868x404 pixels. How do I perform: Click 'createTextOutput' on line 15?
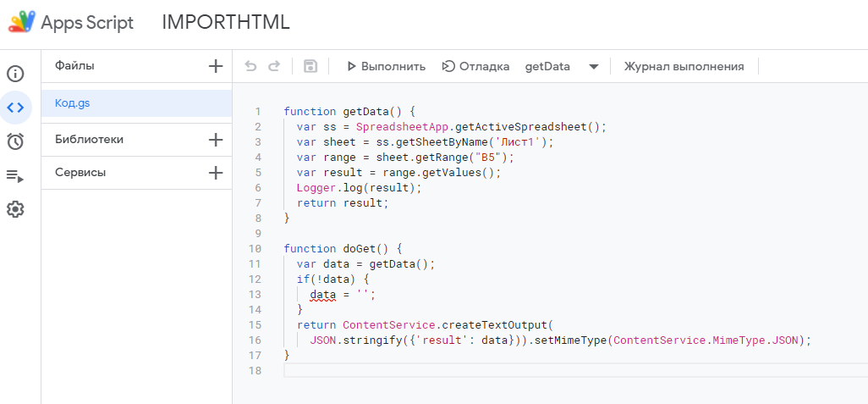[x=494, y=325]
